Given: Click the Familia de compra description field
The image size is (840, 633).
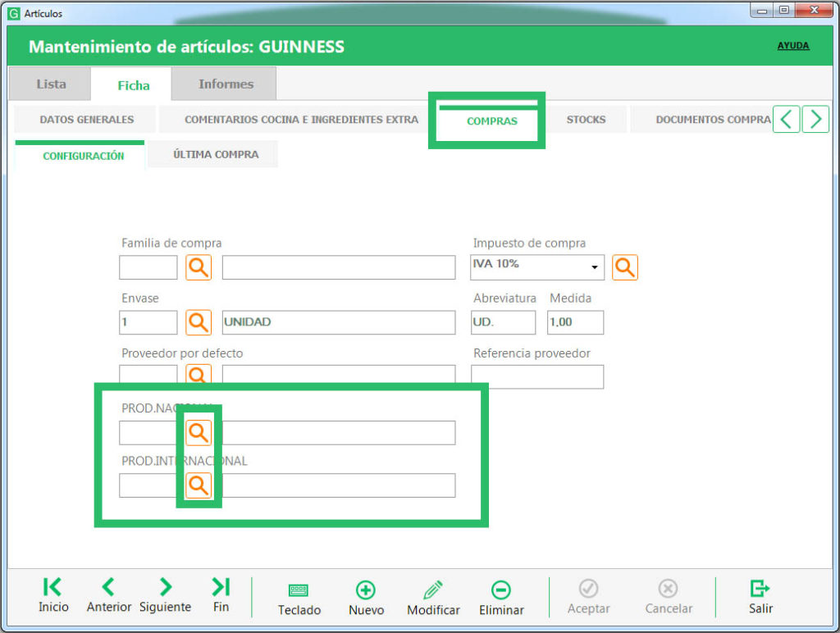Looking at the screenshot, I should coord(339,267).
